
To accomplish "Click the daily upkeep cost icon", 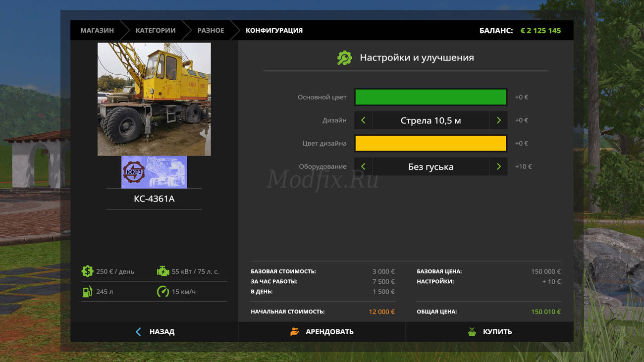I will point(88,271).
